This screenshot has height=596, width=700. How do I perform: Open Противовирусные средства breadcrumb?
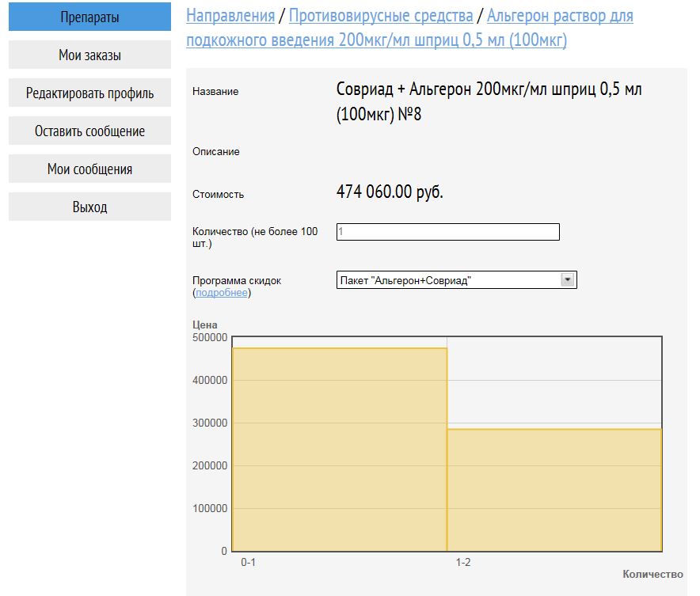coord(381,16)
